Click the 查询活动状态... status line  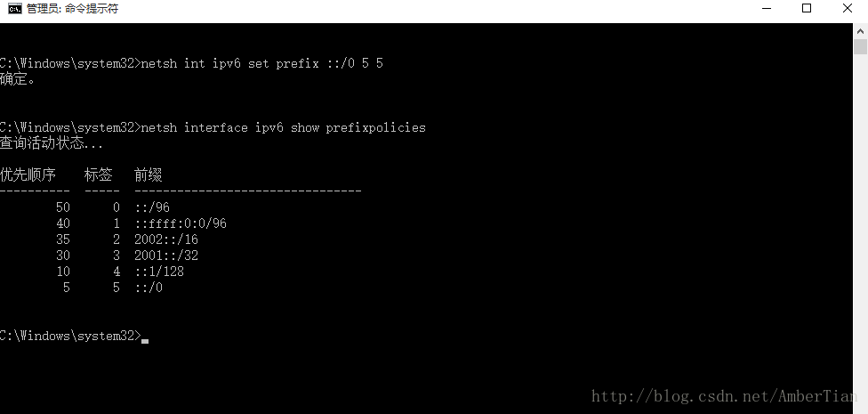pos(52,143)
